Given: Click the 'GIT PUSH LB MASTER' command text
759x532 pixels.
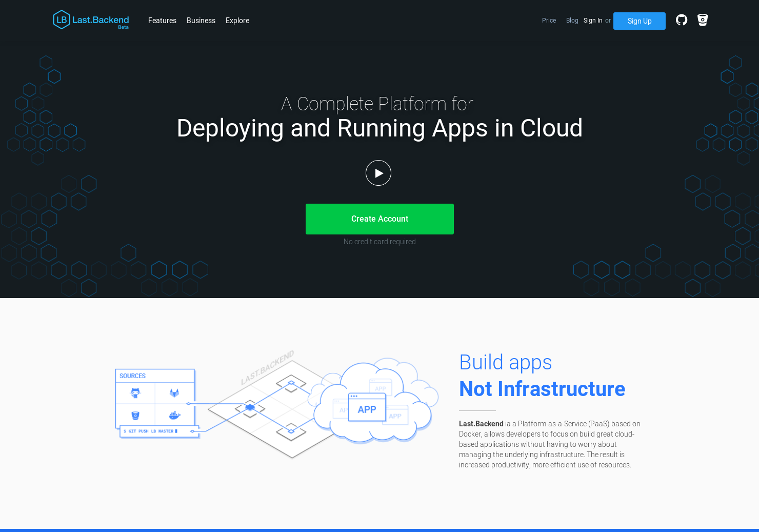Looking at the screenshot, I should 151,431.
